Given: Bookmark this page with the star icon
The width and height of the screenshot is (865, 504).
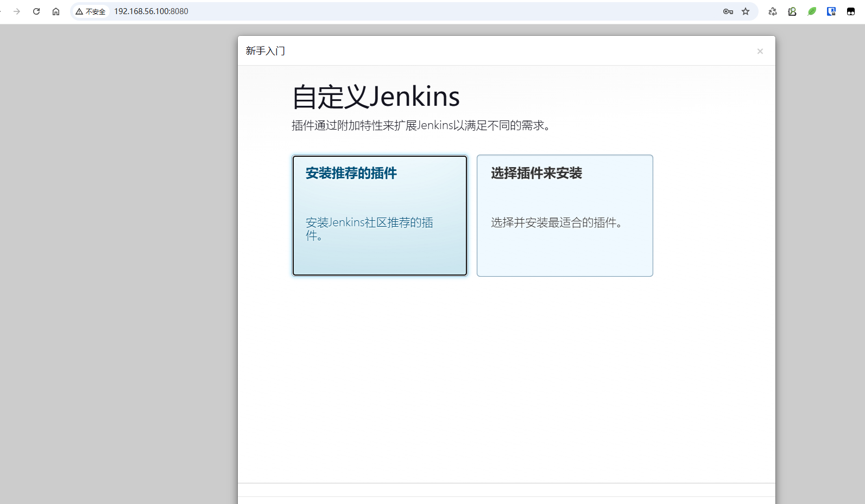Looking at the screenshot, I should (746, 11).
